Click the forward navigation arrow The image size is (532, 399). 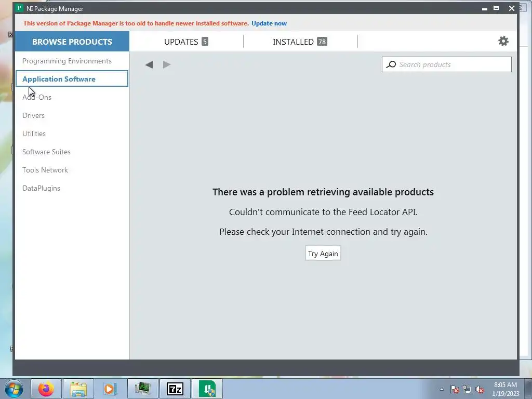pyautogui.click(x=167, y=64)
